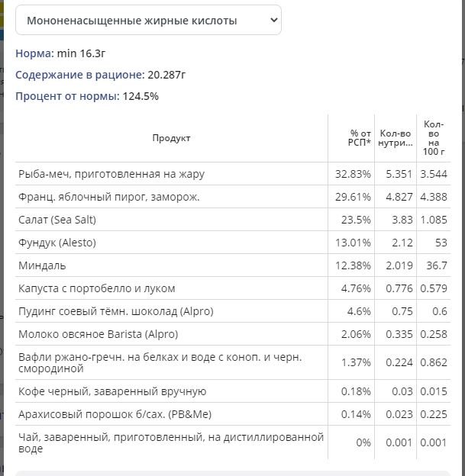Sort by the Продукт column header
This screenshot has width=465, height=476.
pyautogui.click(x=171, y=138)
